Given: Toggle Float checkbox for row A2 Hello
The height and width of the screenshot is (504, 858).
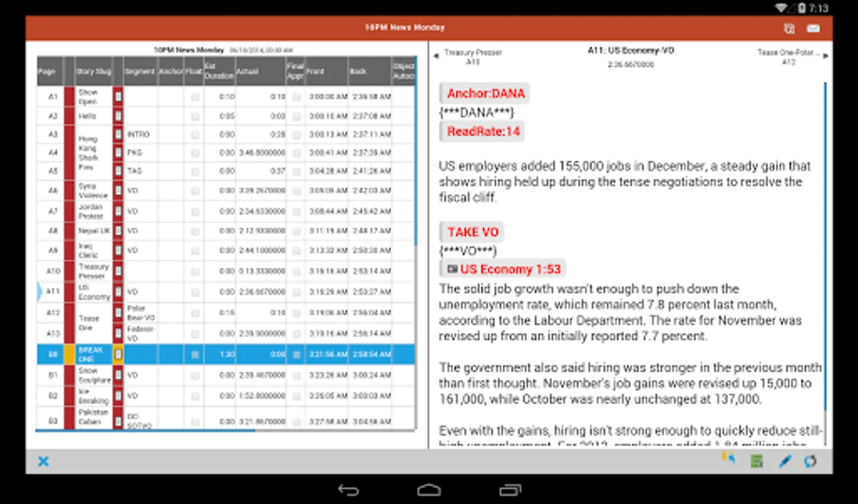Looking at the screenshot, I should point(195,116).
